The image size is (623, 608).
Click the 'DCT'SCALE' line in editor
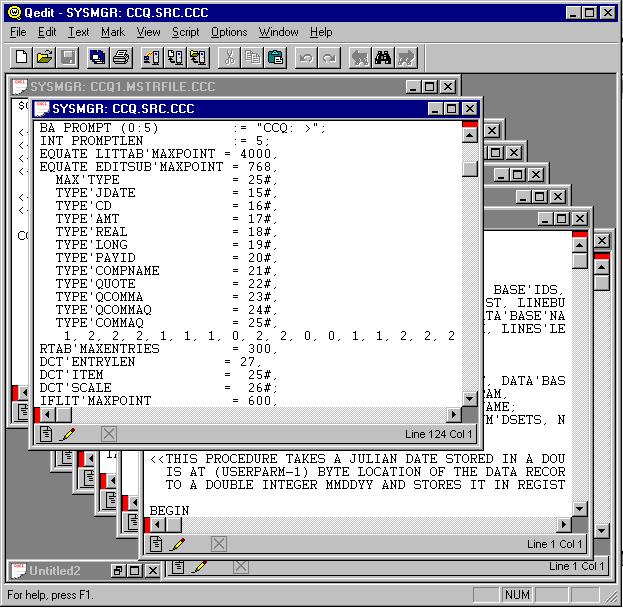[x=158, y=388]
